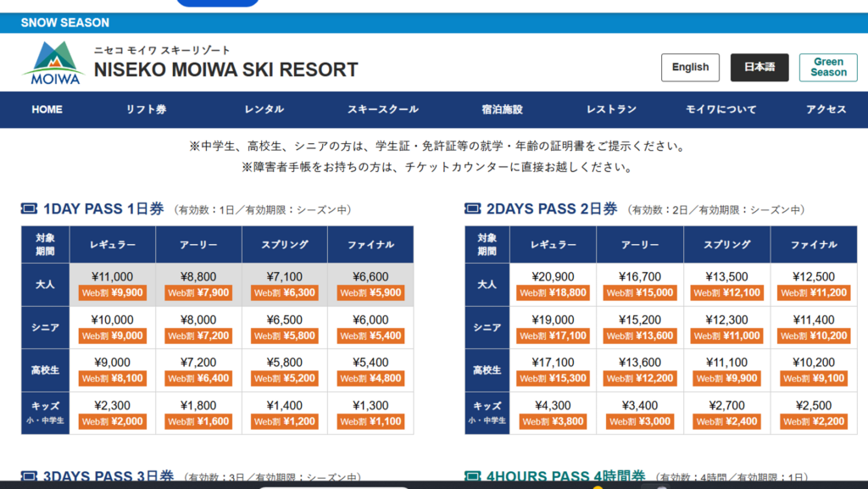Click the シニア row header in 2DAYS table
868x489 pixels.
(487, 327)
